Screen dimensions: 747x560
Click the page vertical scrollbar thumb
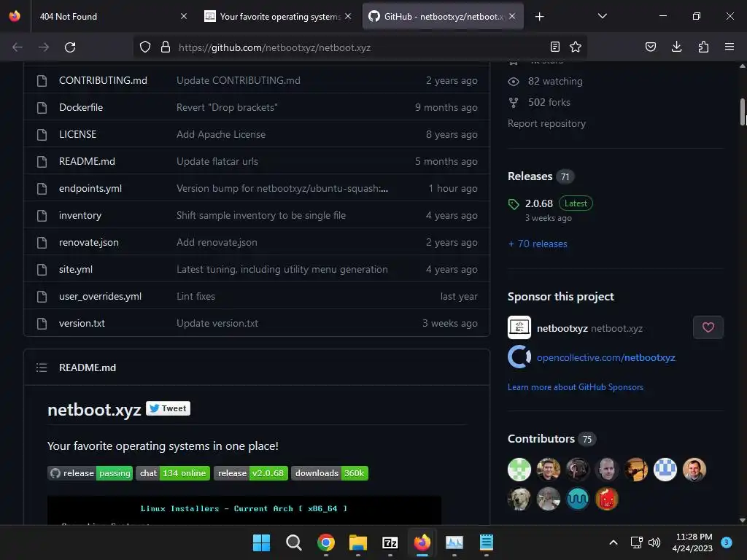pyautogui.click(x=743, y=112)
